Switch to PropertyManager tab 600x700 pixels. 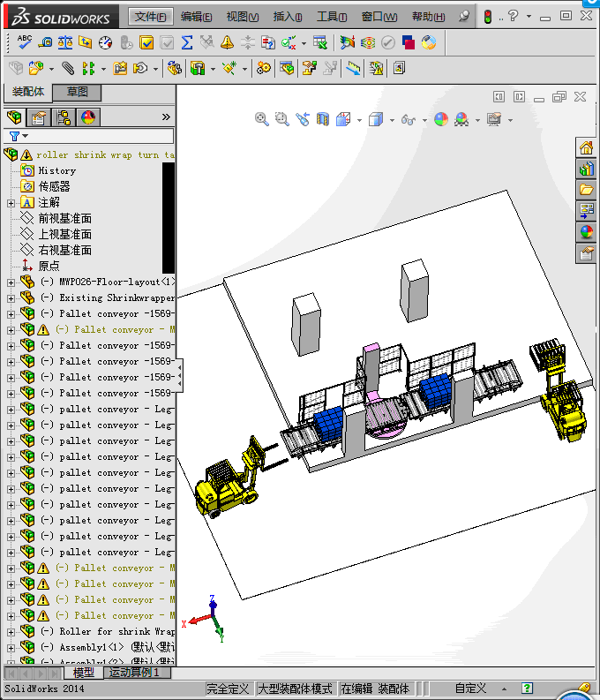(x=39, y=117)
